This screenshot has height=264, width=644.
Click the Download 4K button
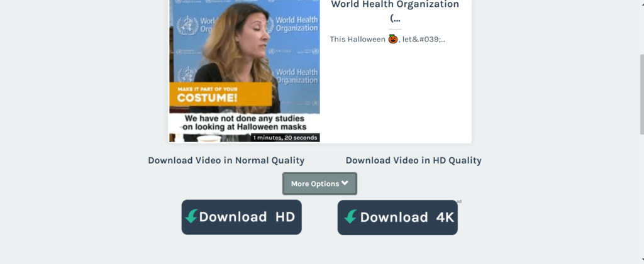(397, 217)
